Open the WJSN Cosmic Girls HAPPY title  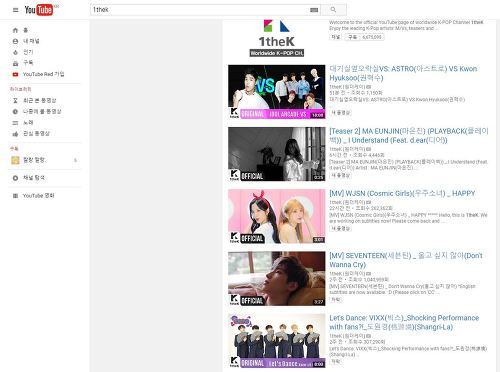pyautogui.click(x=402, y=193)
